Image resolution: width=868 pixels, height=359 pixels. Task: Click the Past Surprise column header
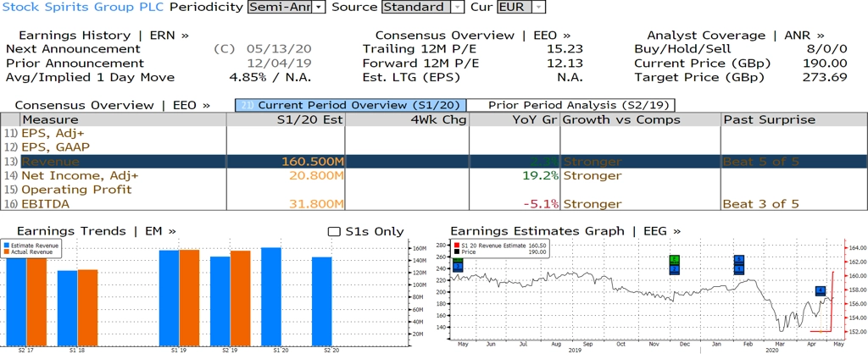793,119
